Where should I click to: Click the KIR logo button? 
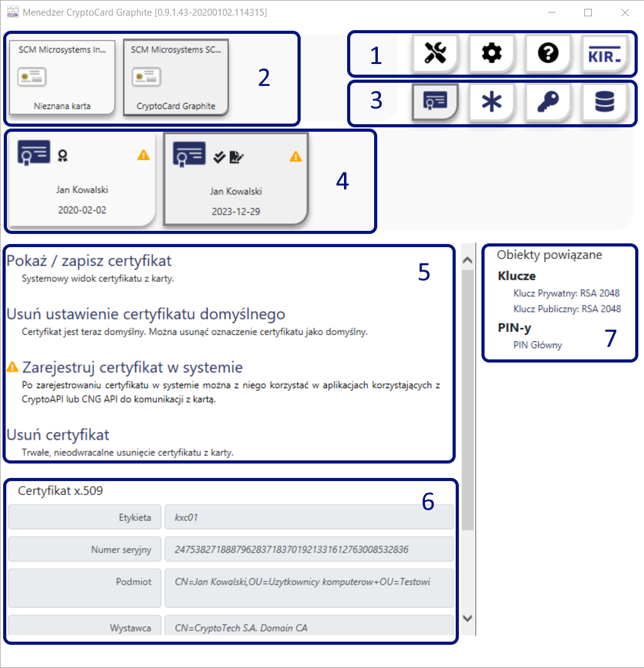tap(604, 54)
